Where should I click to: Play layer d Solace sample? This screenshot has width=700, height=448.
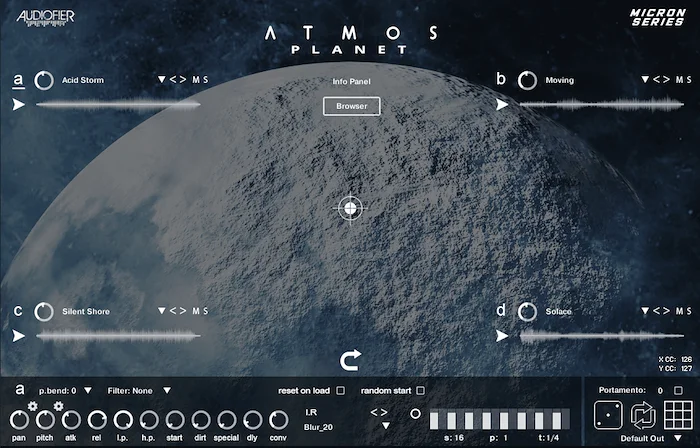point(502,336)
